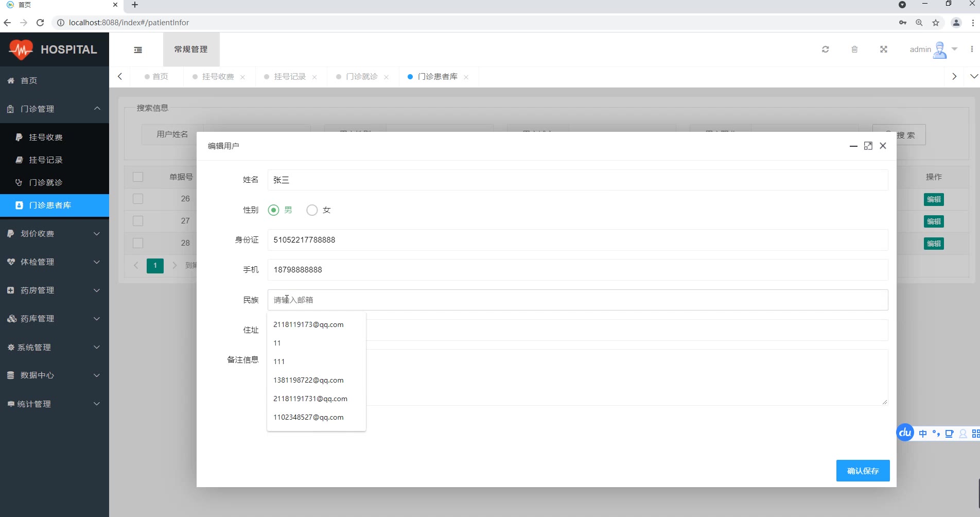
Task: Switch to the 首页 page tab
Action: point(156,77)
